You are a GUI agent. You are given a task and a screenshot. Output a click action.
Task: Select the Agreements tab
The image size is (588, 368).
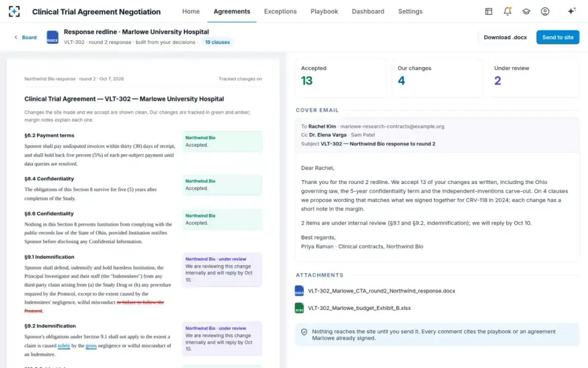click(232, 11)
